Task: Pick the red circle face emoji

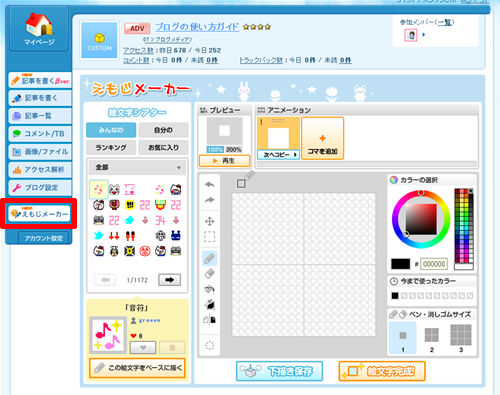Action: 145,251
